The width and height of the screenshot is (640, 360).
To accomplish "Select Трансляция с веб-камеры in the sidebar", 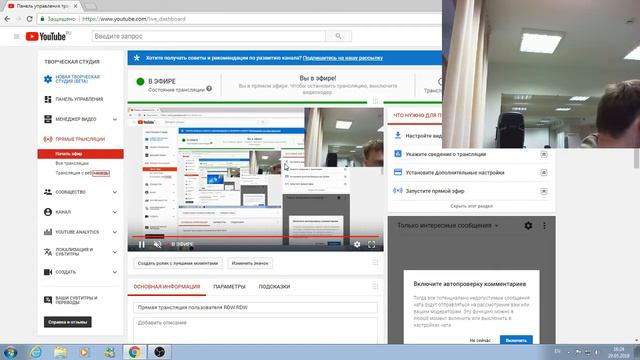I will point(82,173).
